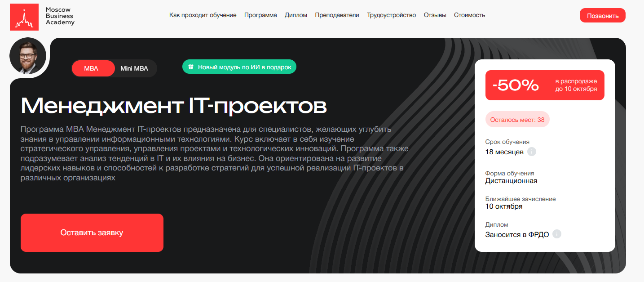The height and width of the screenshot is (282, 644).
Task: Click the Осталось мест: 38 label
Action: click(x=517, y=120)
